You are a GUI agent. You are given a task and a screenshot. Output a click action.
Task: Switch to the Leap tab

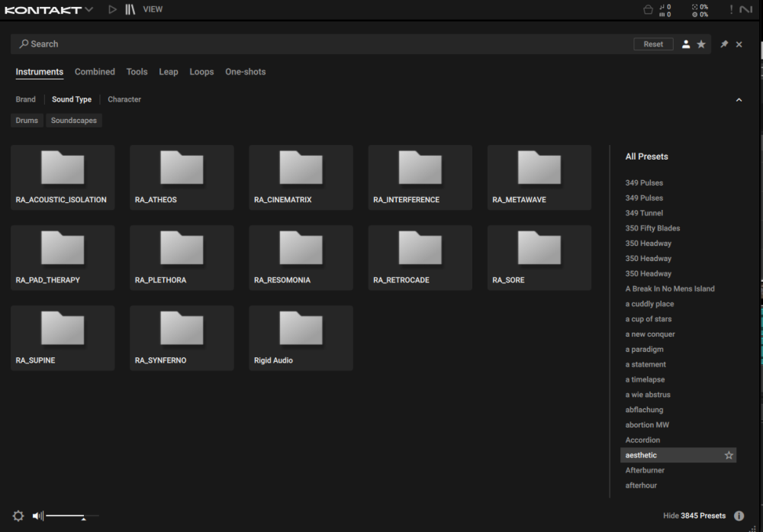click(x=169, y=72)
